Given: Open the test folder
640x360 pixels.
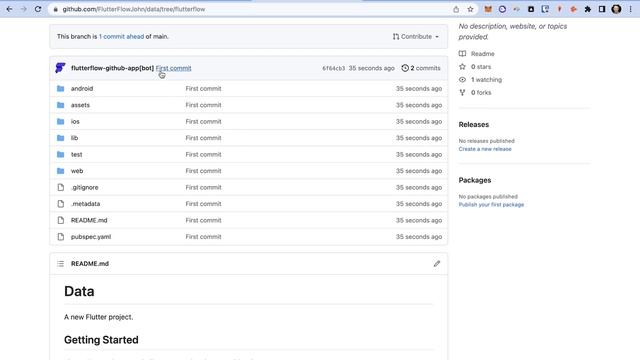Looking at the screenshot, I should (77, 154).
